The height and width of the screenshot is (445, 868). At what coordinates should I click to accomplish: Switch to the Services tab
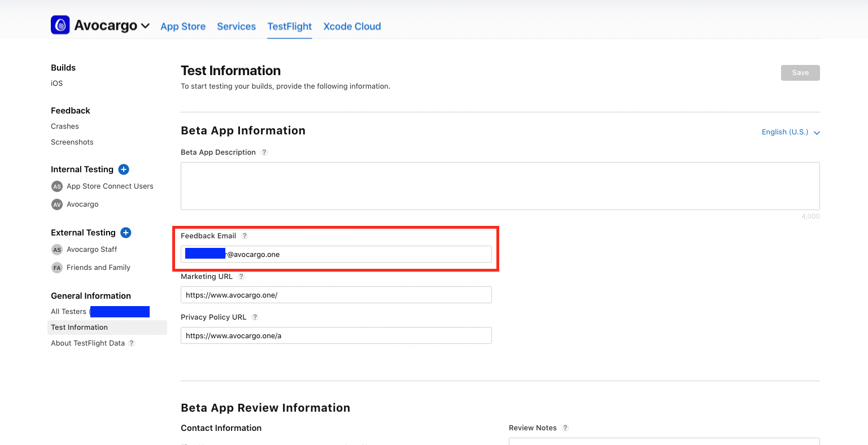[236, 27]
